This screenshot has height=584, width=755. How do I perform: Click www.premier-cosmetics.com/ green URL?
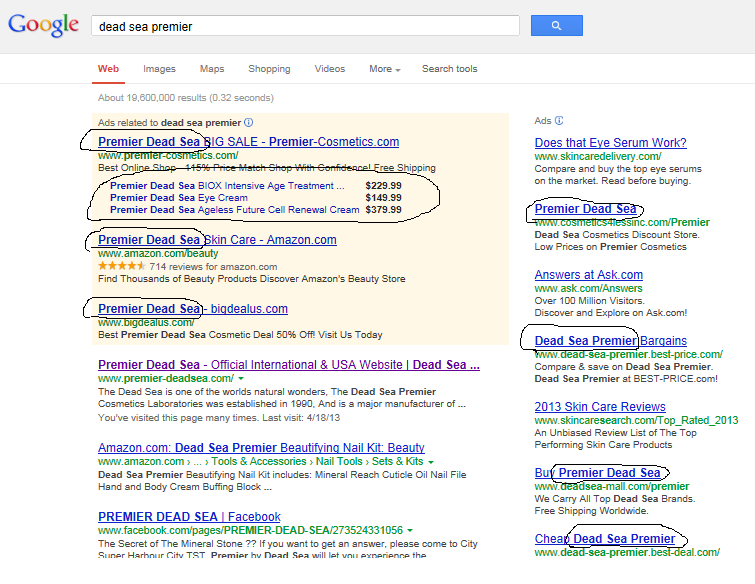coord(168,156)
